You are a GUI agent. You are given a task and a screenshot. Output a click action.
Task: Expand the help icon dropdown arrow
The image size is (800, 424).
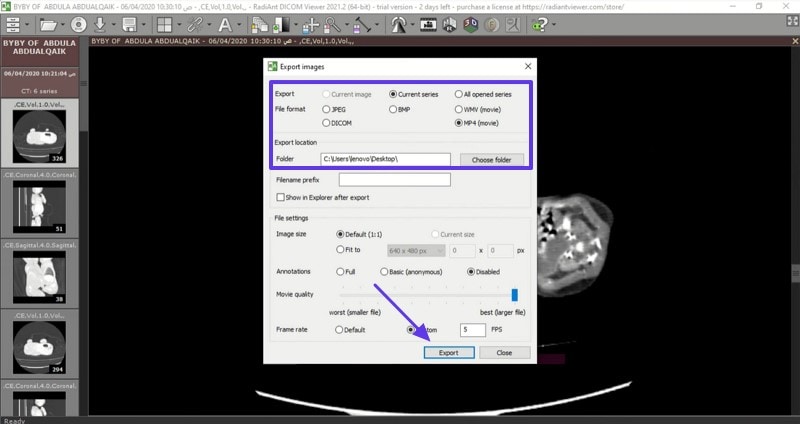pos(554,24)
